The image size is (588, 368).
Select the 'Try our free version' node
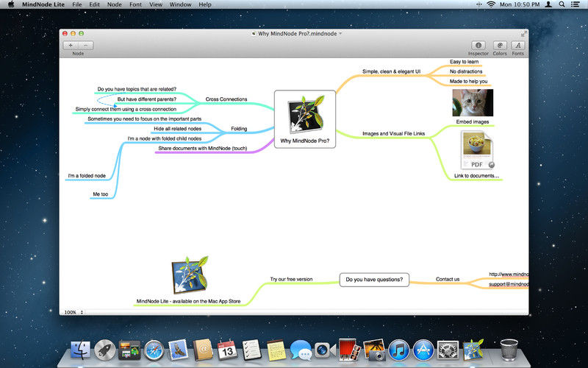(291, 280)
